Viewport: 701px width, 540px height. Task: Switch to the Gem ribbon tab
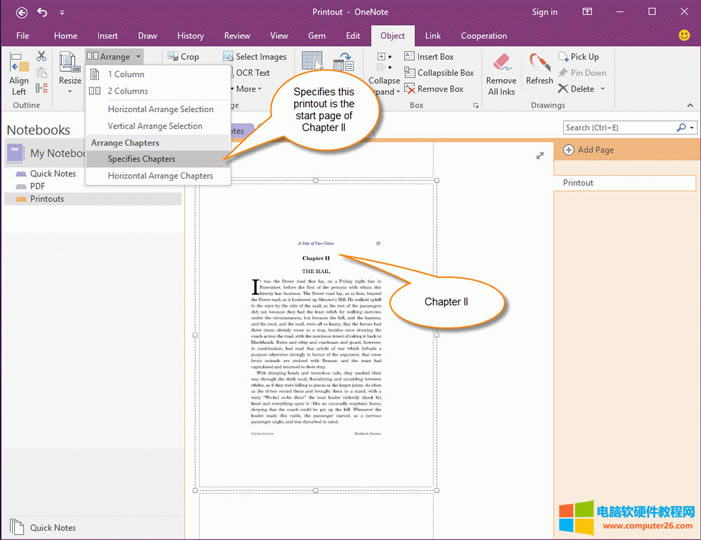(x=316, y=36)
